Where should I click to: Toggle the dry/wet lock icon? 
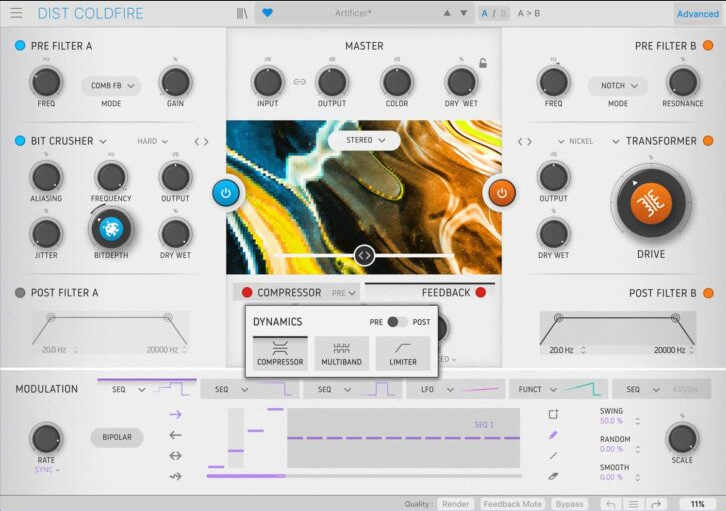482,64
